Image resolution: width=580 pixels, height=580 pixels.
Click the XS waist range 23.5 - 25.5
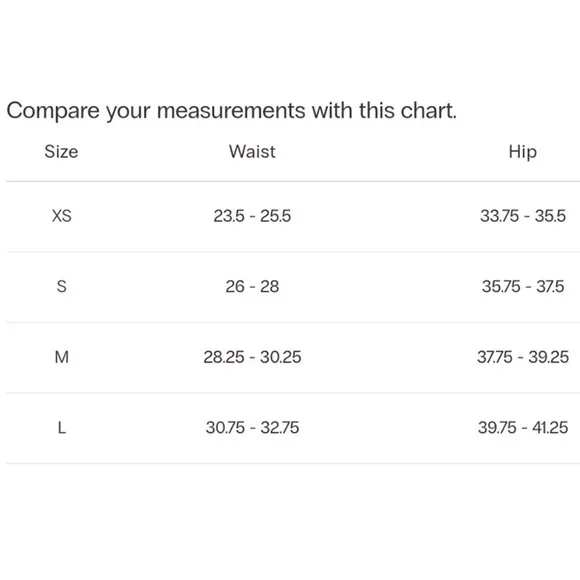click(x=252, y=216)
